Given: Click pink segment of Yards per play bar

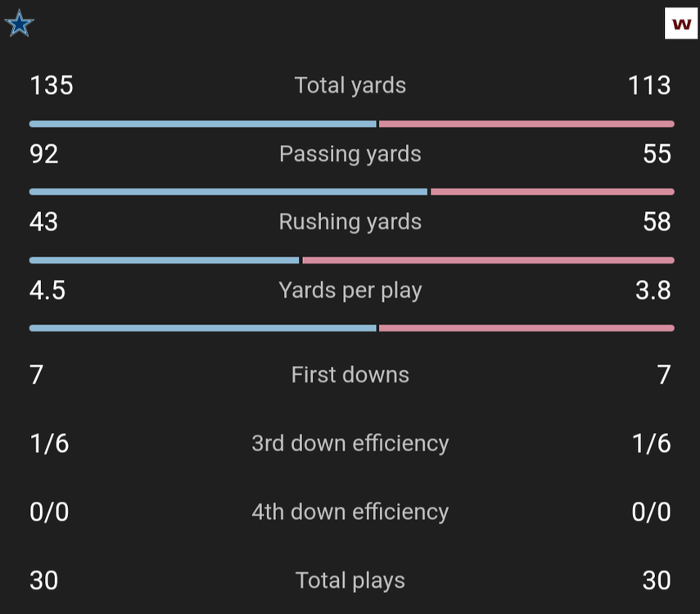Looking at the screenshot, I should pyautogui.click(x=526, y=328).
